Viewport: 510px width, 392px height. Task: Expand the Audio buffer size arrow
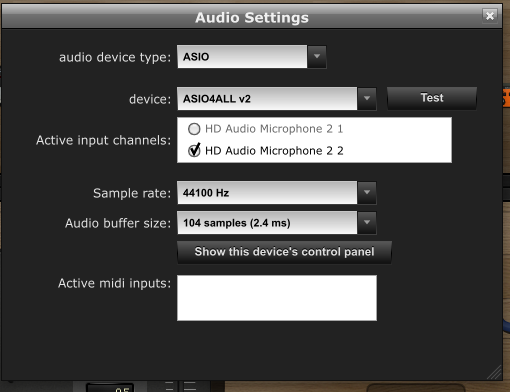tap(367, 223)
